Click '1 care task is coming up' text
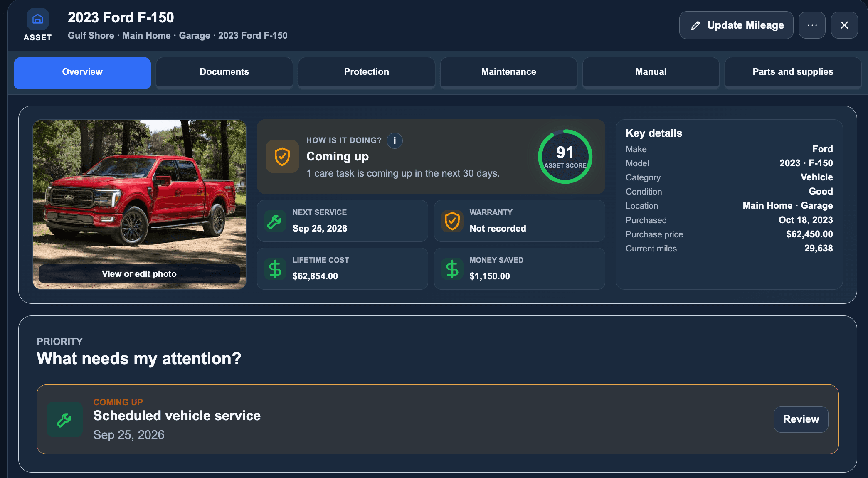This screenshot has height=478, width=868. [x=403, y=173]
